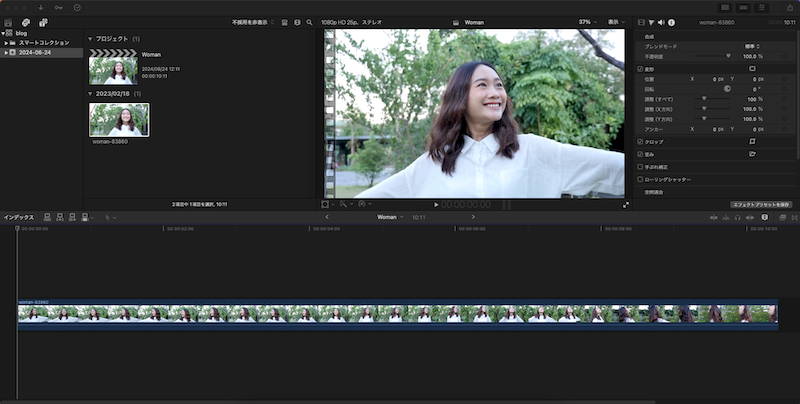The image size is (800, 404).
Task: Open the photos and audio sidebar
Action: pyautogui.click(x=26, y=22)
